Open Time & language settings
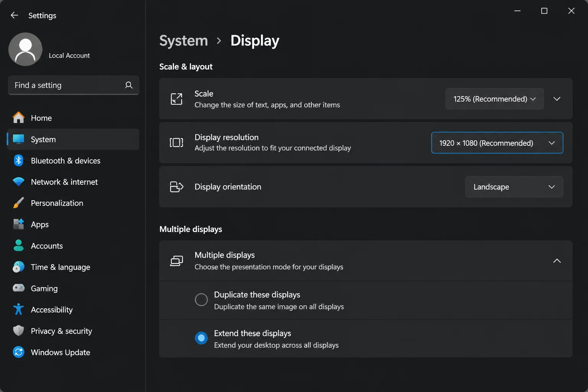Screen dimensions: 588x392 (73, 267)
